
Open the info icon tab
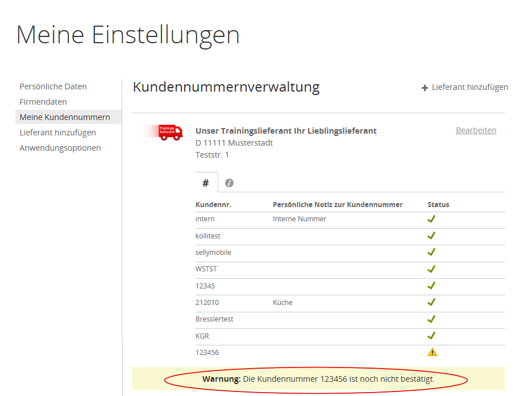point(229,183)
